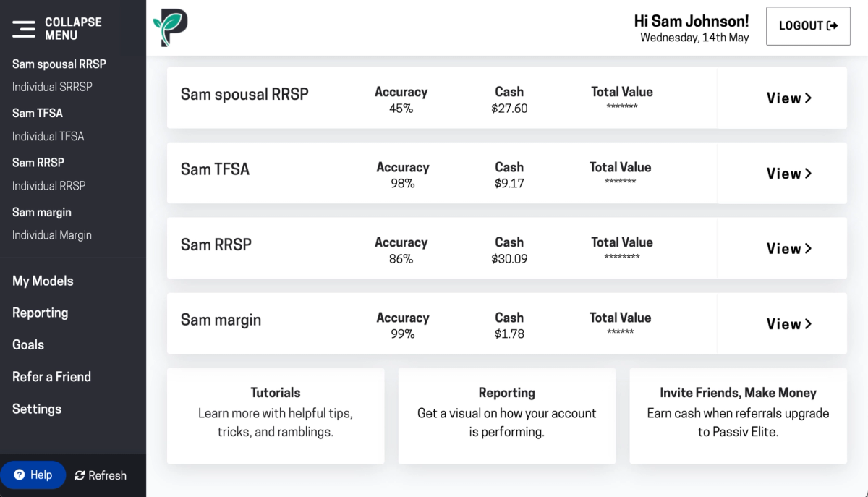Select Sam TFSA sidebar account
Screen dimensions: 868x497
coord(38,113)
